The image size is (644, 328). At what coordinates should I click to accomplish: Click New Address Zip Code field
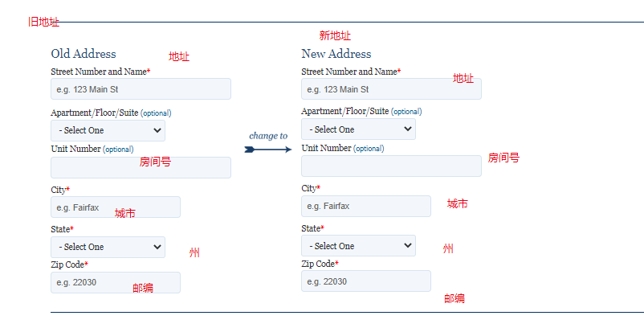coord(366,281)
